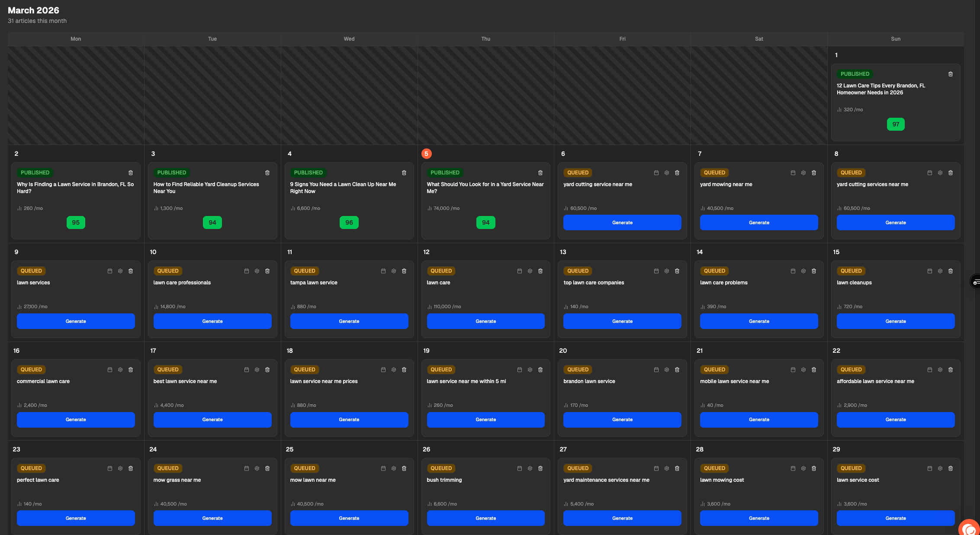This screenshot has width=980, height=535.
Task: Open settings for "affordable lawn service near me"
Action: 940,370
